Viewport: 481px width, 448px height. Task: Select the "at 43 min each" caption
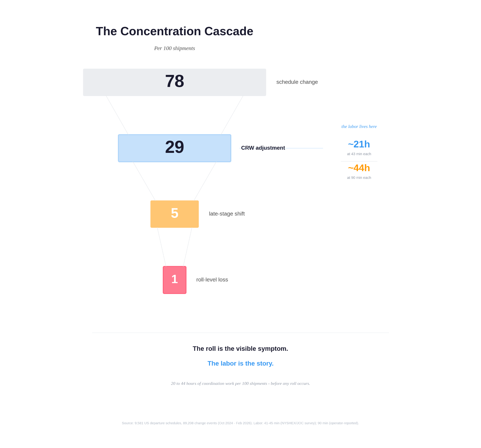pyautogui.click(x=359, y=154)
